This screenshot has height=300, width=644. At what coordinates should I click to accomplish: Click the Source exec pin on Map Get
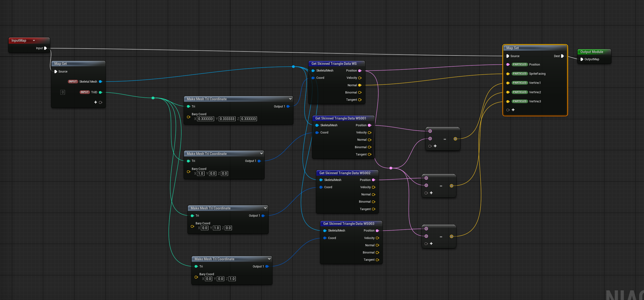pos(56,72)
